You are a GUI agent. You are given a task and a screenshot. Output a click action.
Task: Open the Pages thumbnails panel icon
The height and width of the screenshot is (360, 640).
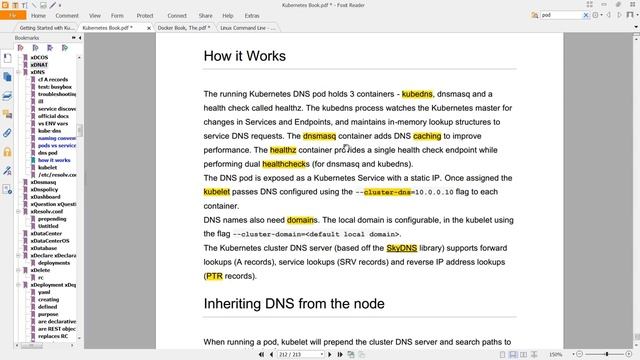[x=7, y=77]
